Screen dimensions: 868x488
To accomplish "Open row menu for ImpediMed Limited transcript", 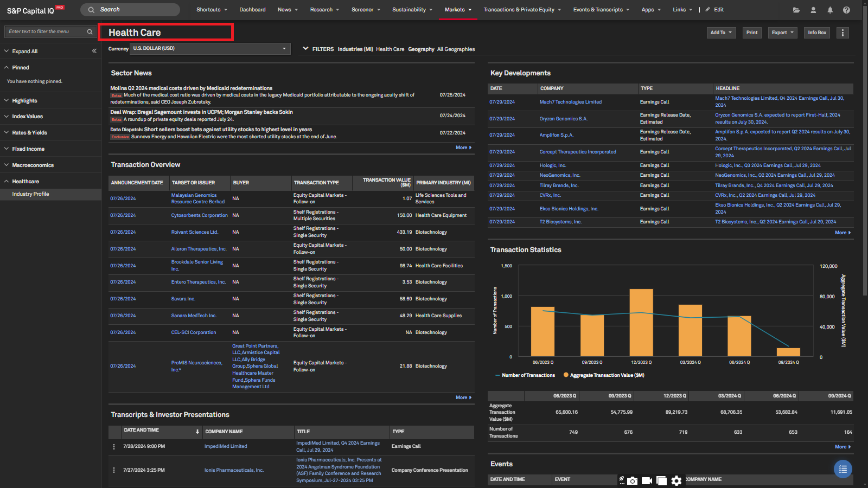I will click(114, 447).
